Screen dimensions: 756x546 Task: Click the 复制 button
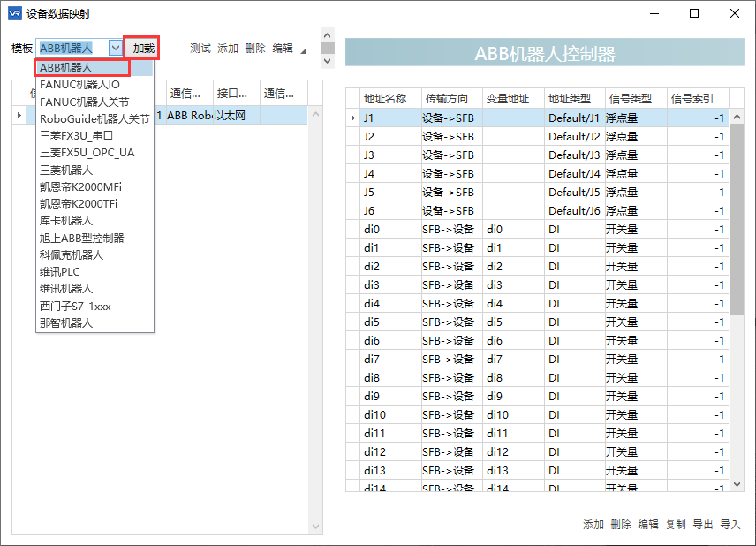coord(676,524)
